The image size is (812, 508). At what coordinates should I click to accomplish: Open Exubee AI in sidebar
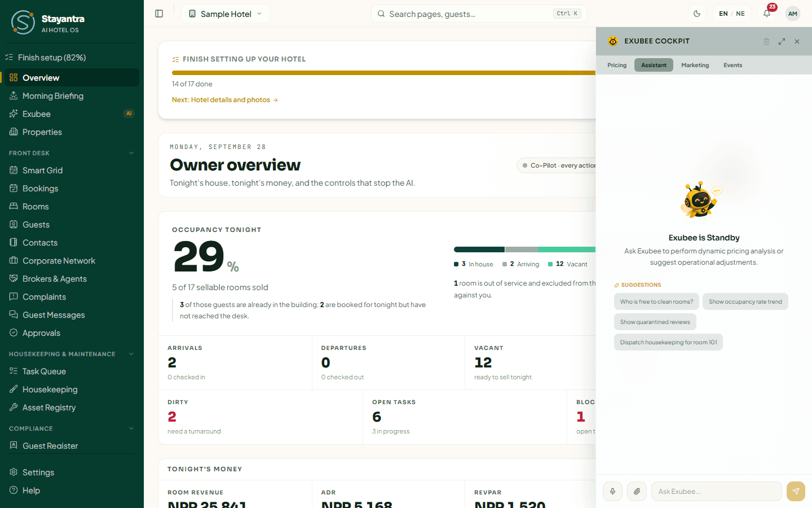click(72, 114)
